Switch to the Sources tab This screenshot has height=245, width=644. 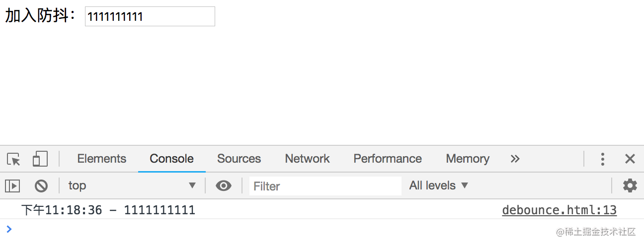point(239,159)
